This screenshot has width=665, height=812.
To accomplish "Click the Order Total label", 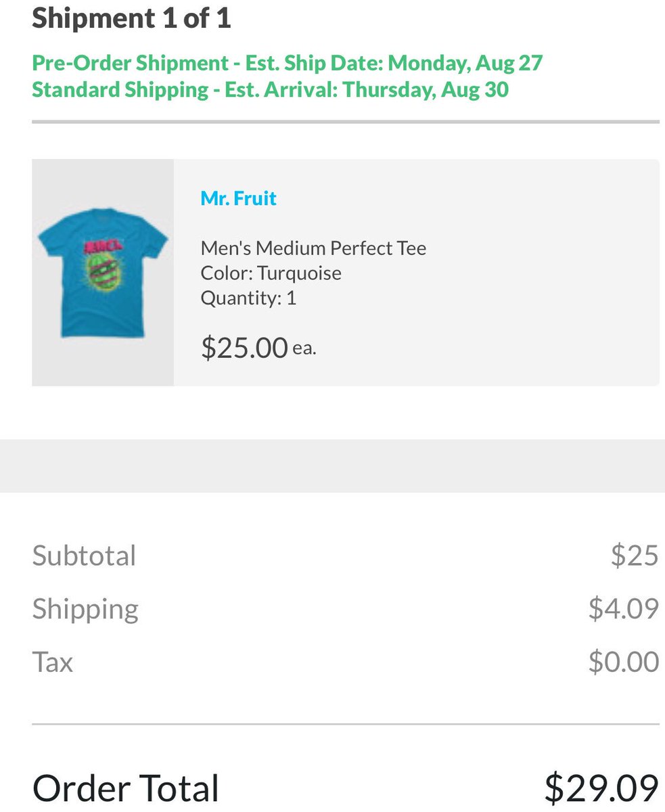I will tap(125, 788).
